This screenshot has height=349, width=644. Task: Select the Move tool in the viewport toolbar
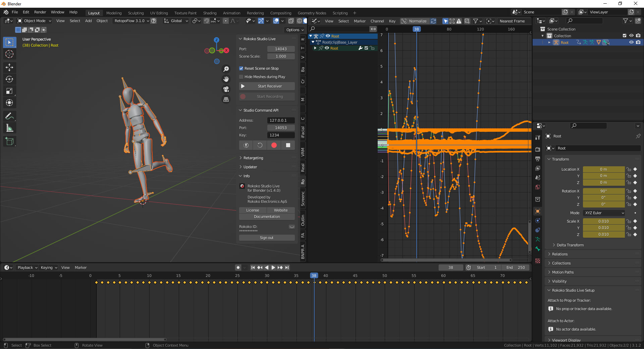pos(9,67)
